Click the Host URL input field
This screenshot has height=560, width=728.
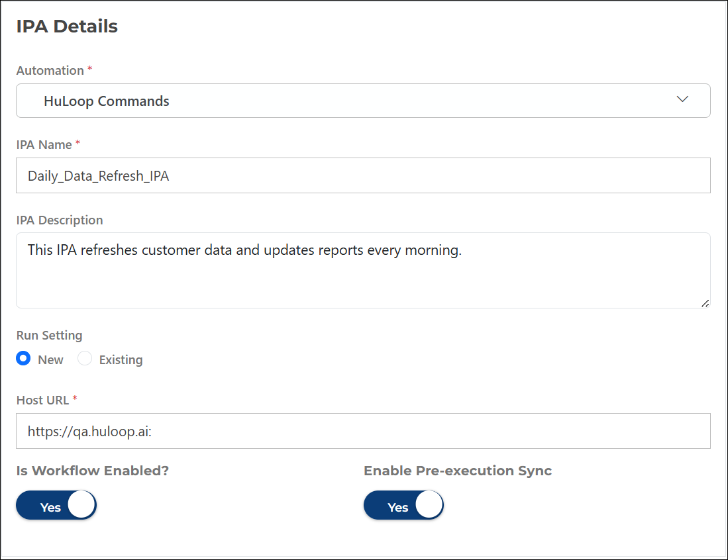(363, 432)
